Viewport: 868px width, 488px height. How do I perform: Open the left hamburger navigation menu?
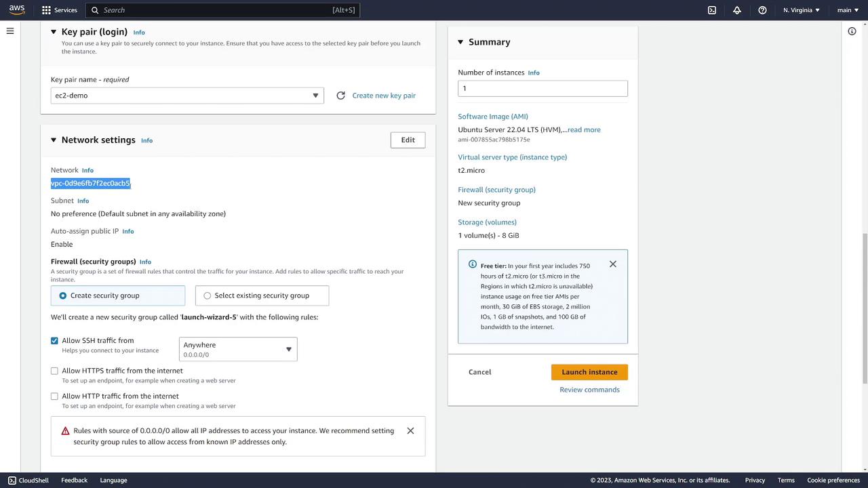tap(10, 31)
